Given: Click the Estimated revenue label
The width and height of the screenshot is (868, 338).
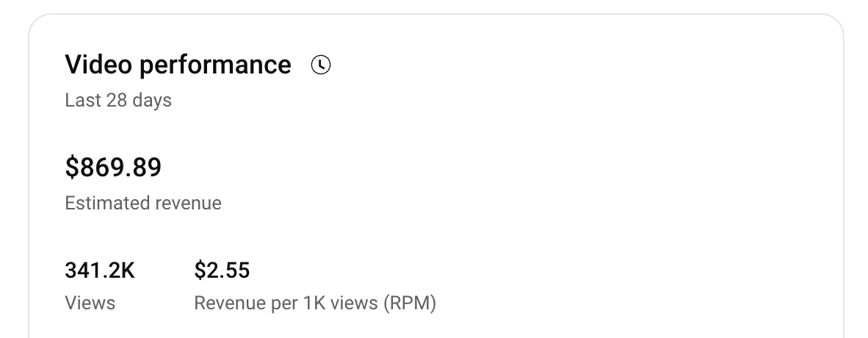Looking at the screenshot, I should (x=143, y=203).
